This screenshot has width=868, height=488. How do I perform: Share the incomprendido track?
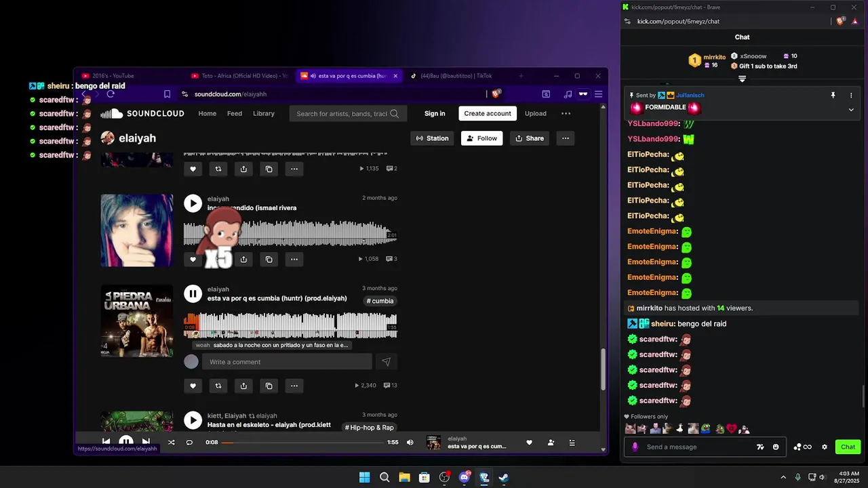click(243, 259)
